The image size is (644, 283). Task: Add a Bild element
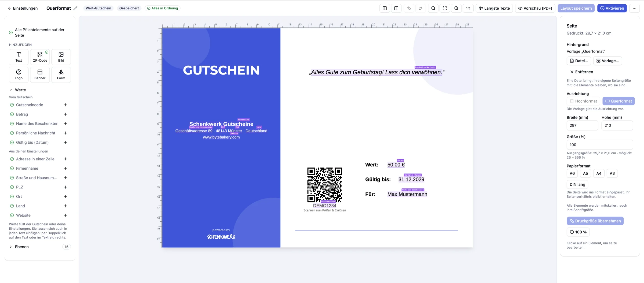61,57
